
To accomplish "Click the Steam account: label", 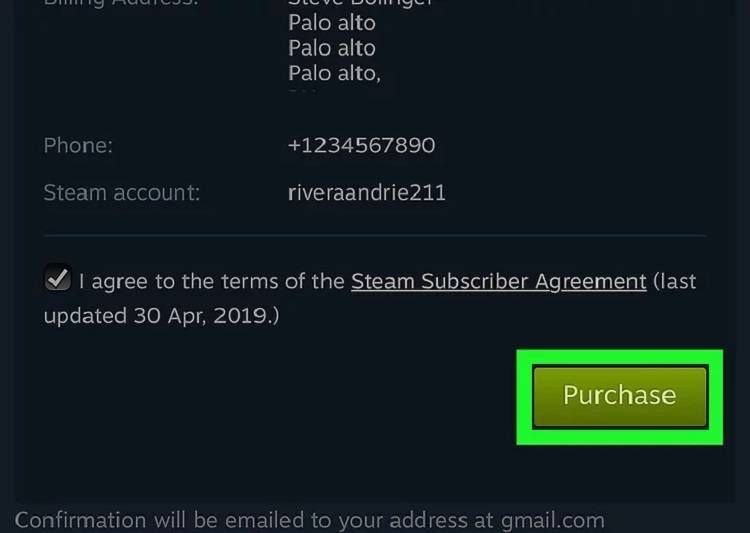I will pyautogui.click(x=121, y=193).
